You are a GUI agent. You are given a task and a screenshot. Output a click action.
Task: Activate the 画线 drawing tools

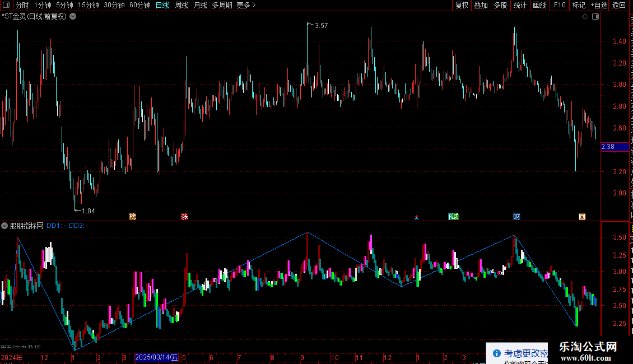coord(540,5)
